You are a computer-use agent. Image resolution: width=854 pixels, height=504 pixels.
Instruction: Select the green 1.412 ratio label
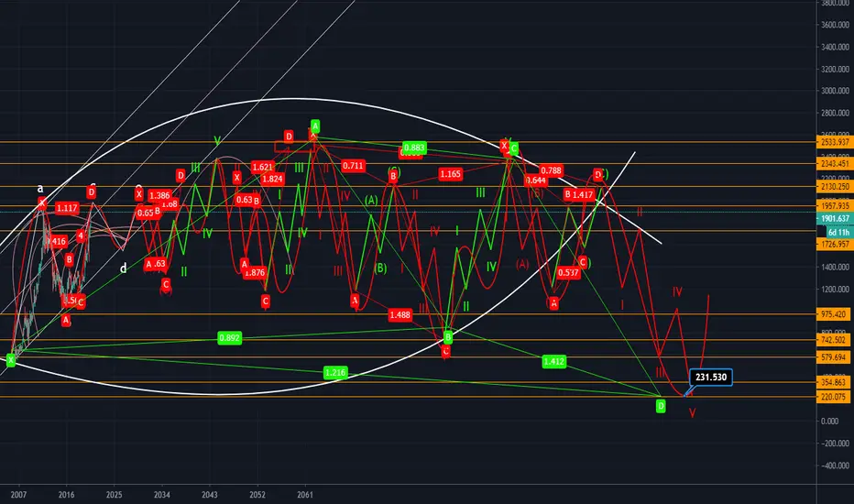click(553, 361)
